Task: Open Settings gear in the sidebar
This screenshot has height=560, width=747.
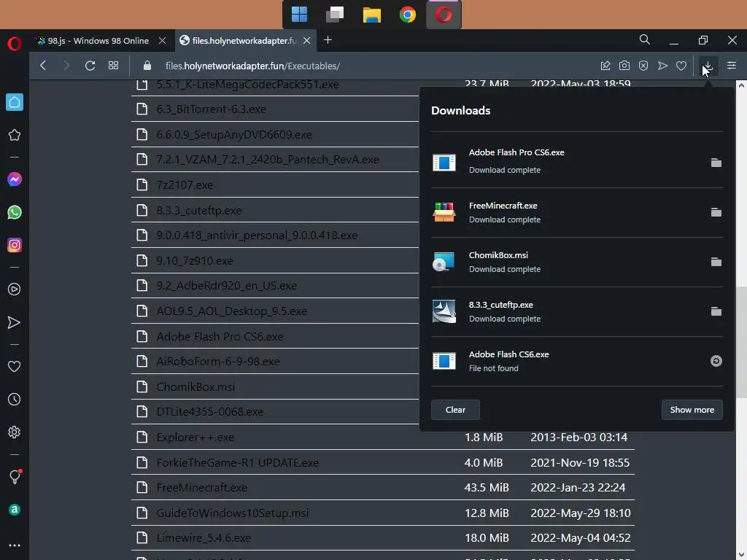Action: [x=15, y=432]
